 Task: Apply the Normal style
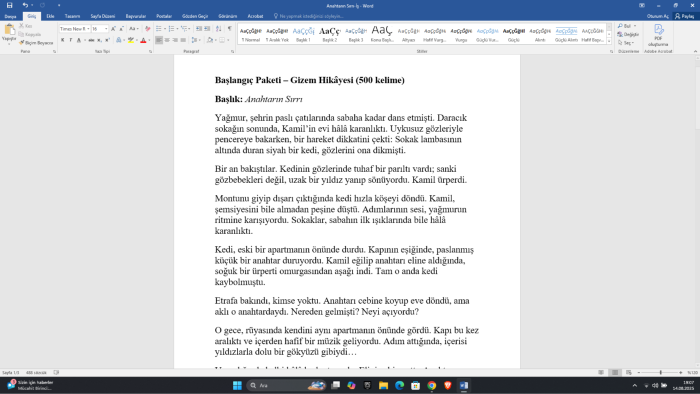[x=250, y=34]
